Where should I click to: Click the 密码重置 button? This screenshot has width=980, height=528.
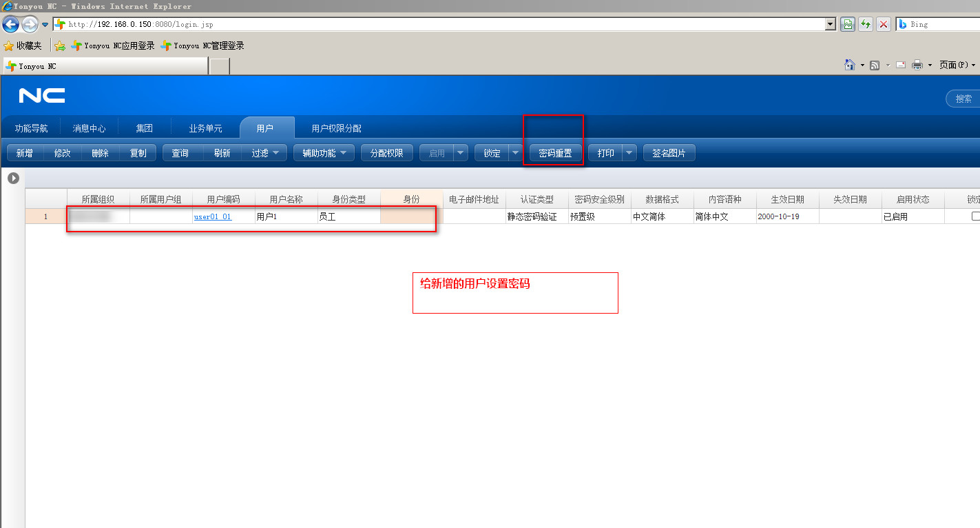555,153
